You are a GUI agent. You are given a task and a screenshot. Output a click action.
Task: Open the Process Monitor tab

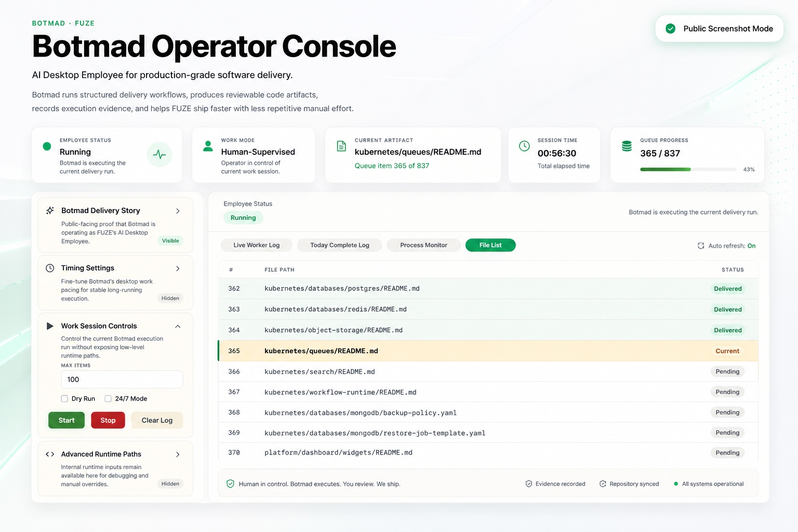[x=424, y=245]
